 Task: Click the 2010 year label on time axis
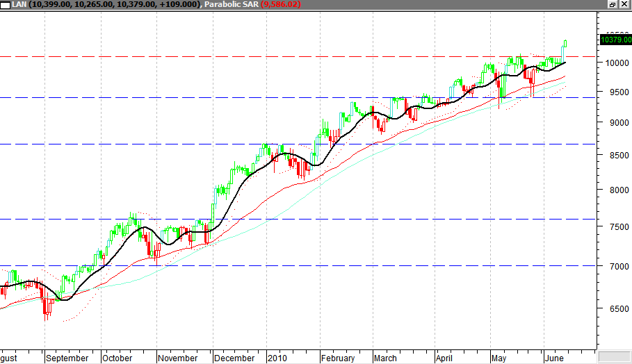tap(277, 358)
